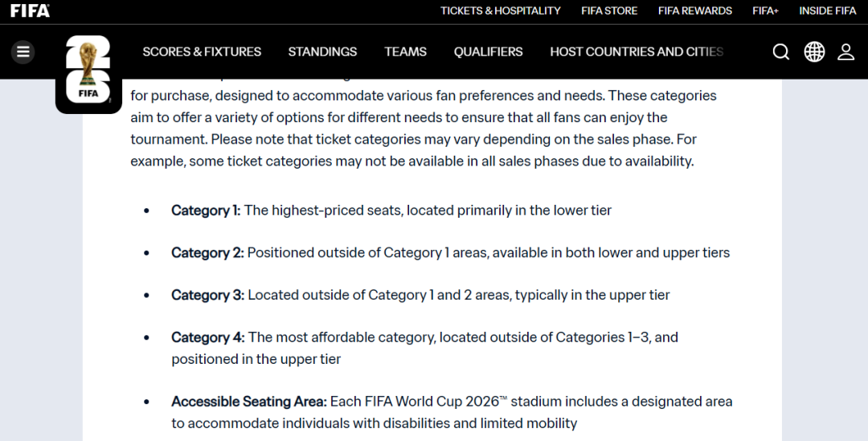Viewport: 868px width, 441px height.
Task: Click the bold Category 4 label
Action: [207, 337]
